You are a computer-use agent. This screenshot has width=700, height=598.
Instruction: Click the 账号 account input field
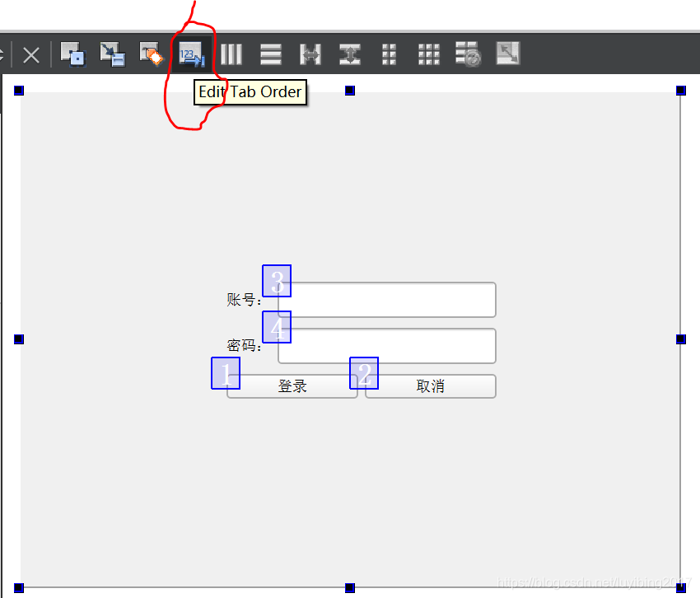387,300
